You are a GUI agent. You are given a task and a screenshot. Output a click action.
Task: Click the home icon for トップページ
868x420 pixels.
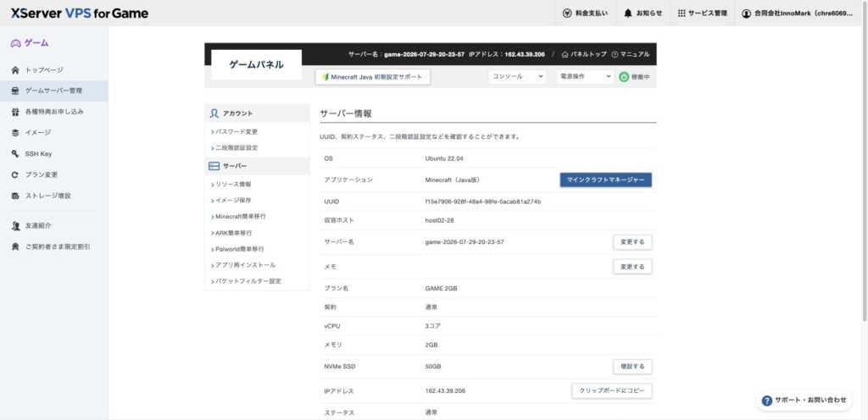(x=15, y=70)
